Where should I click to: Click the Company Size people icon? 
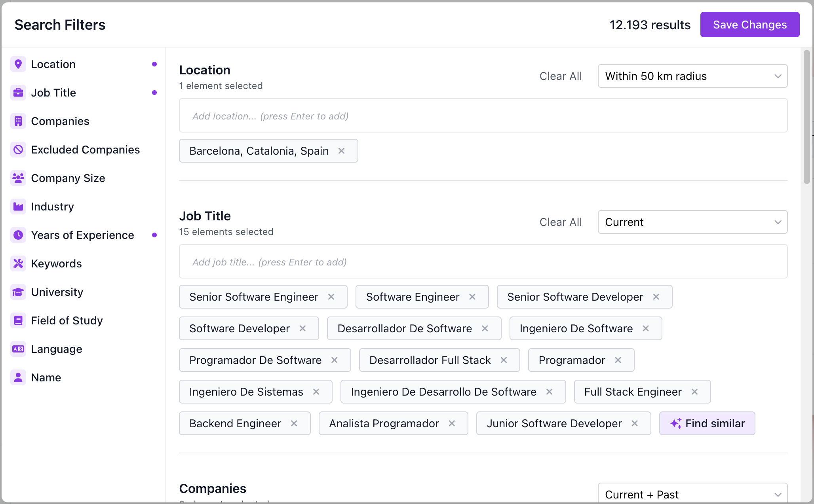click(x=18, y=178)
